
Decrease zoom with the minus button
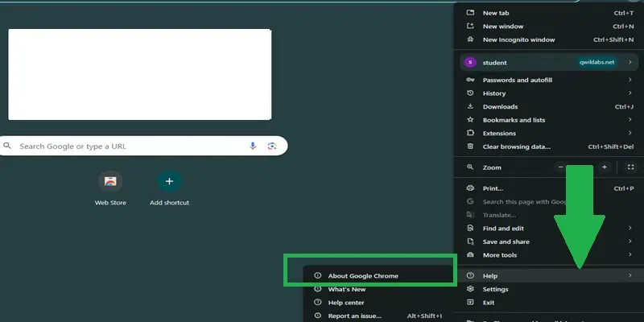click(560, 167)
